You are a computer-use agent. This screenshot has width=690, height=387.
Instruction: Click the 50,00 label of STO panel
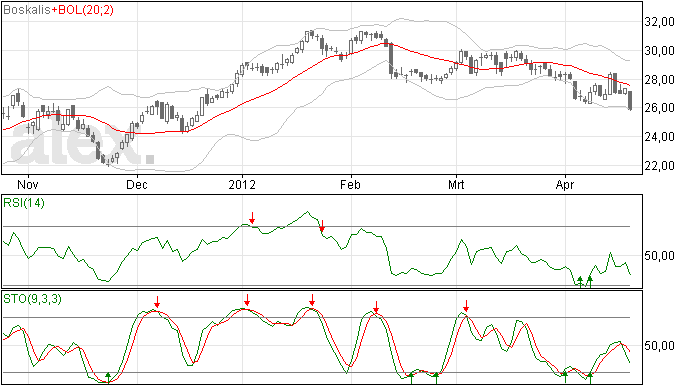click(x=660, y=346)
